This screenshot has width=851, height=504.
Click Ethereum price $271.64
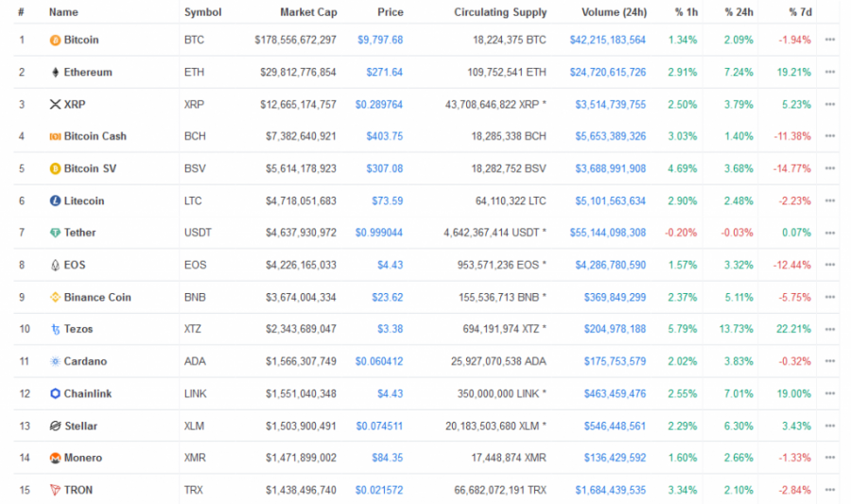coord(384,72)
